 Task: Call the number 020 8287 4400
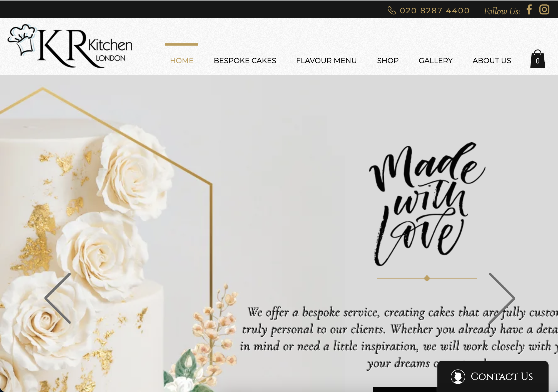[x=435, y=11]
